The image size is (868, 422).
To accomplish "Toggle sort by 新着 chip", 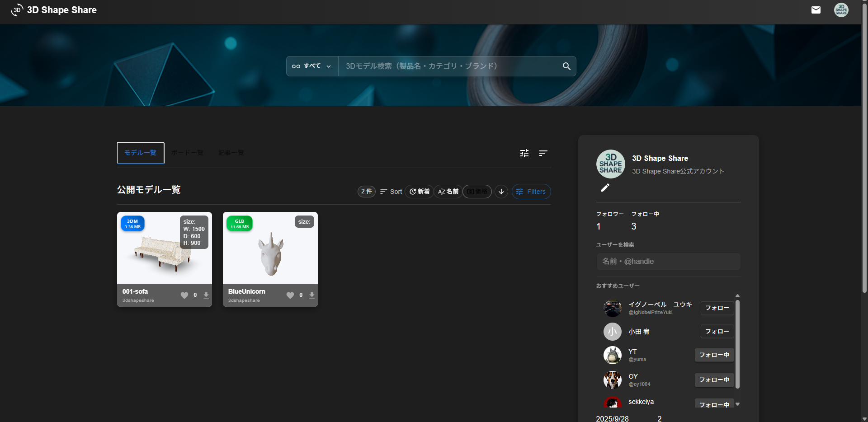I will (x=420, y=192).
